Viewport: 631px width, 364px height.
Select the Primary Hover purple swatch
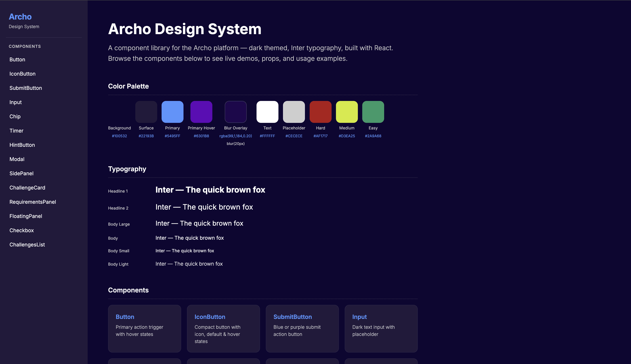(x=201, y=112)
